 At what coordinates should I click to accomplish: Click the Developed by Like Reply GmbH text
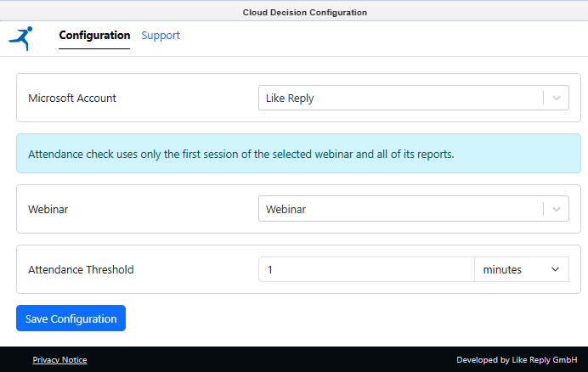tap(517, 359)
